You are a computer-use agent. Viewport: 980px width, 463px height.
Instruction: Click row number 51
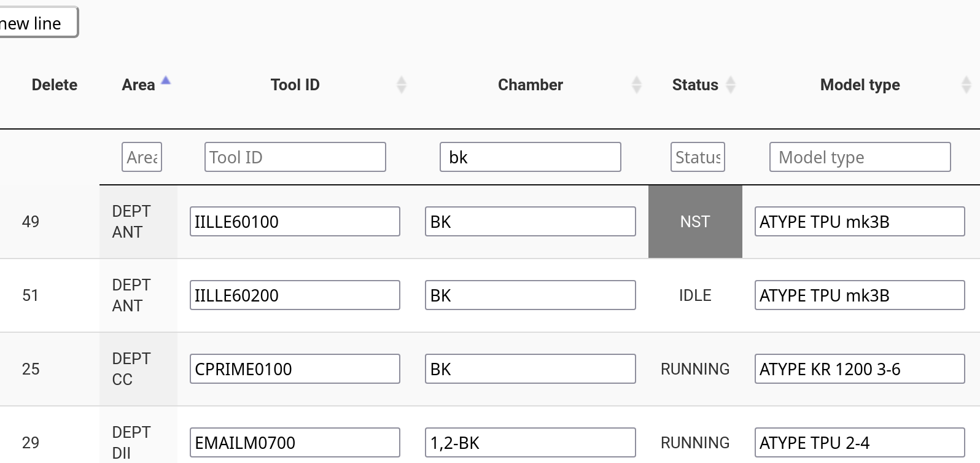tap(31, 295)
